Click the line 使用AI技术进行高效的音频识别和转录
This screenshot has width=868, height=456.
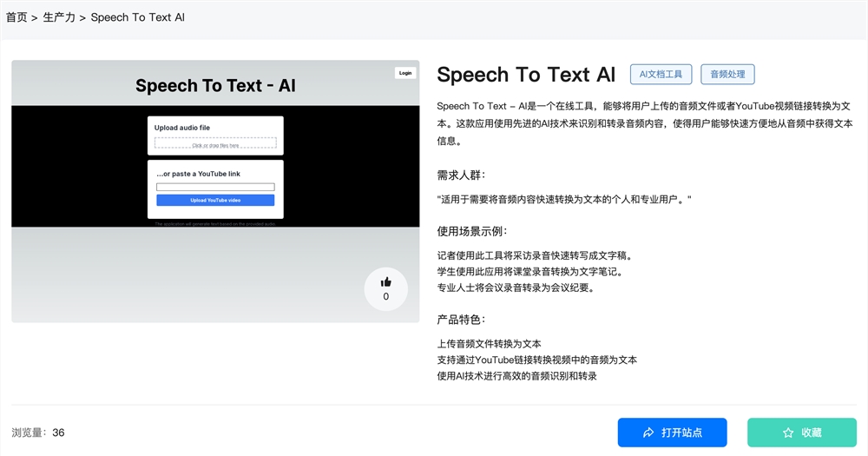[x=517, y=376]
